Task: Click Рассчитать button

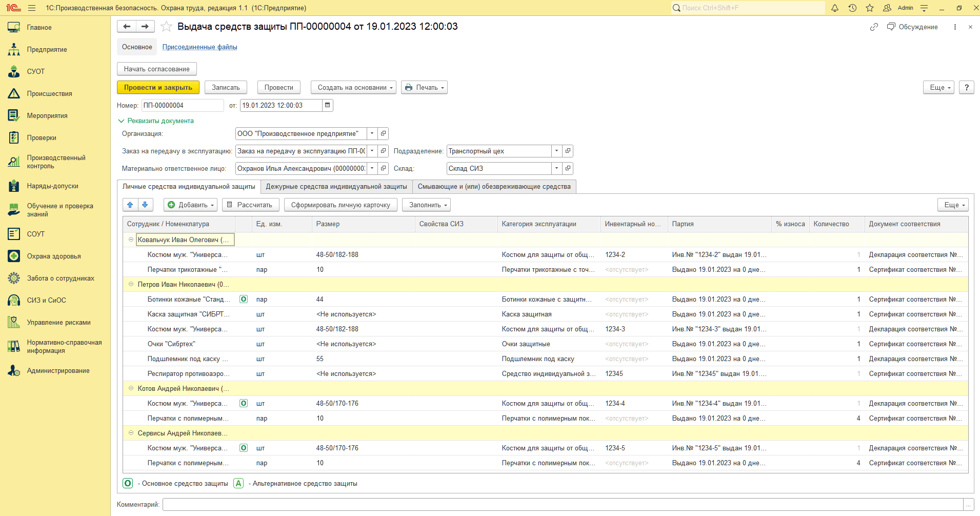Action: pyautogui.click(x=251, y=205)
